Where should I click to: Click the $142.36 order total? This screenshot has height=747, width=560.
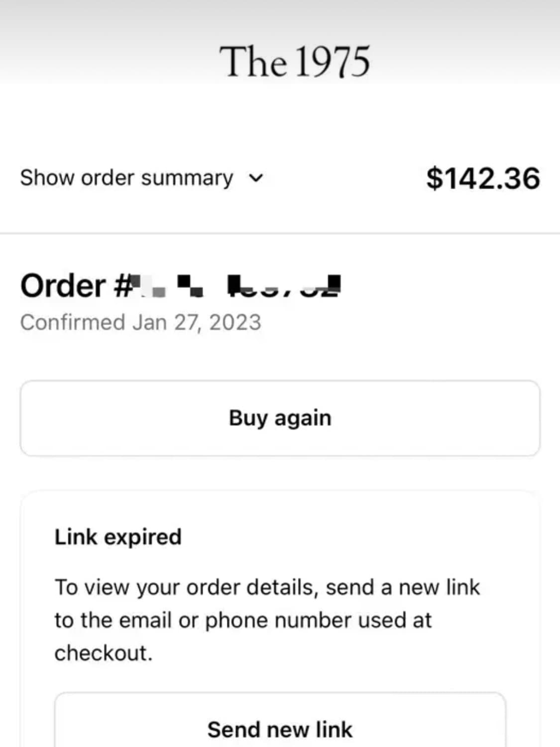click(x=483, y=178)
